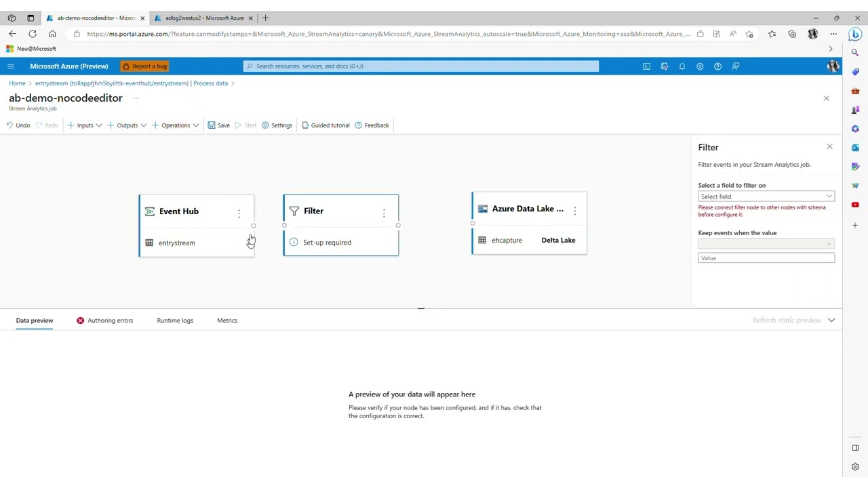Open Azure portal settings gear
This screenshot has height=488, width=868.
click(700, 66)
